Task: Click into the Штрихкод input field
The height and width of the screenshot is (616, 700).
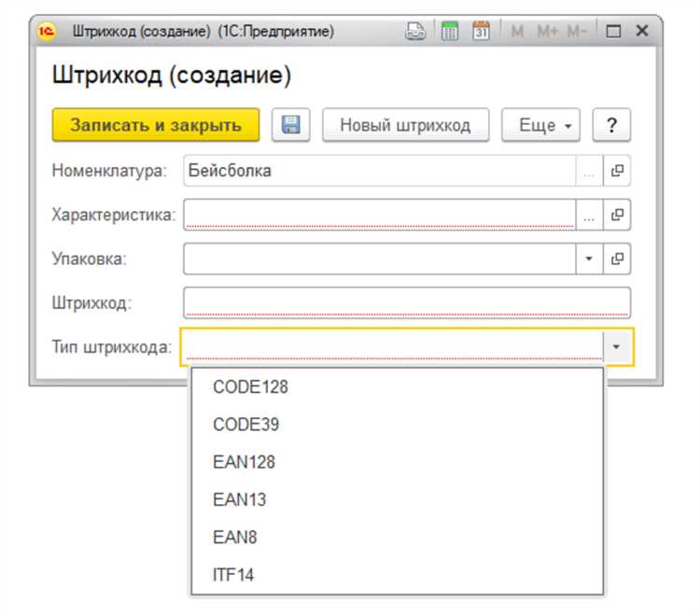Action: [x=407, y=302]
